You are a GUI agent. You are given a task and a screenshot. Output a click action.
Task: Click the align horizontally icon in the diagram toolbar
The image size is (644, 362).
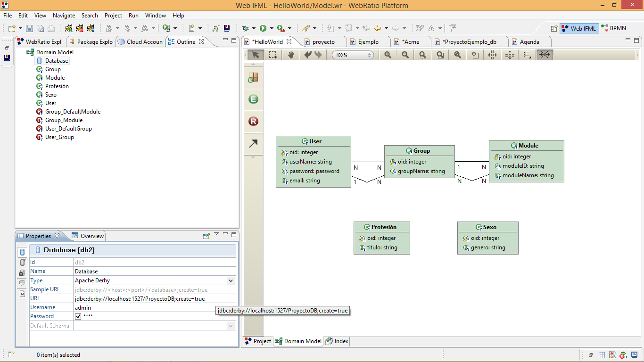click(x=492, y=55)
